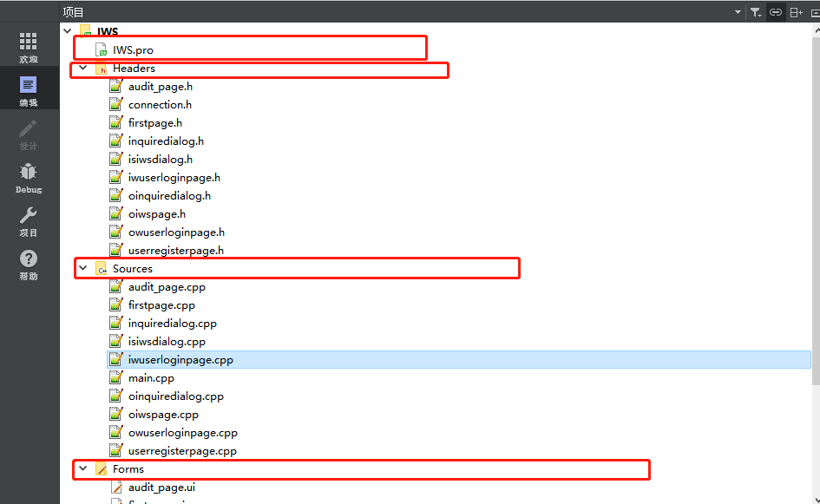Open the IWS.pro project file
The width and height of the screenshot is (820, 504).
(132, 49)
